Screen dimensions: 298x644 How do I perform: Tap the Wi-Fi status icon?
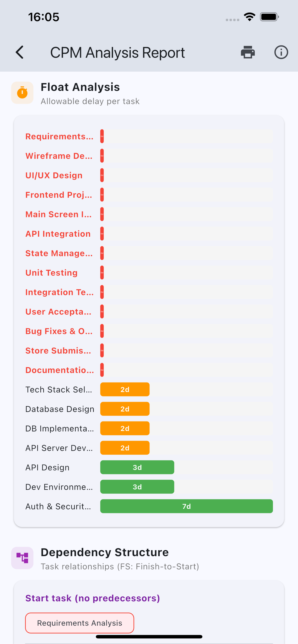[249, 17]
